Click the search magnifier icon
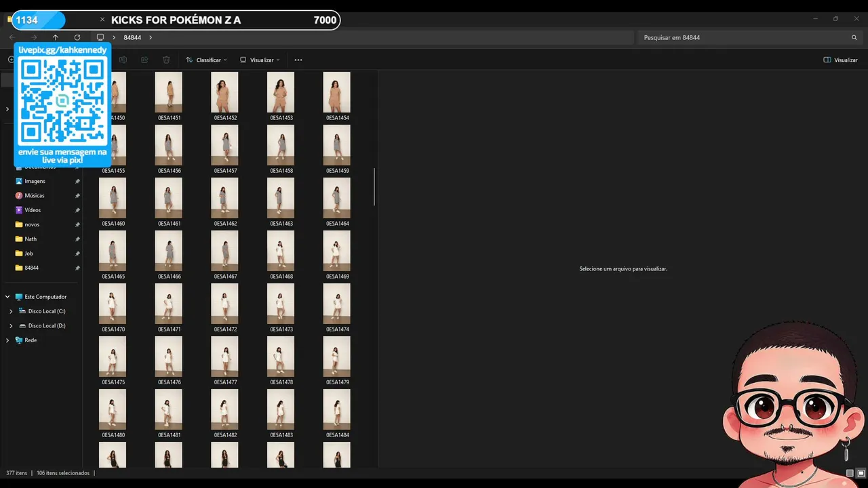Viewport: 868px width, 488px height. tap(854, 37)
